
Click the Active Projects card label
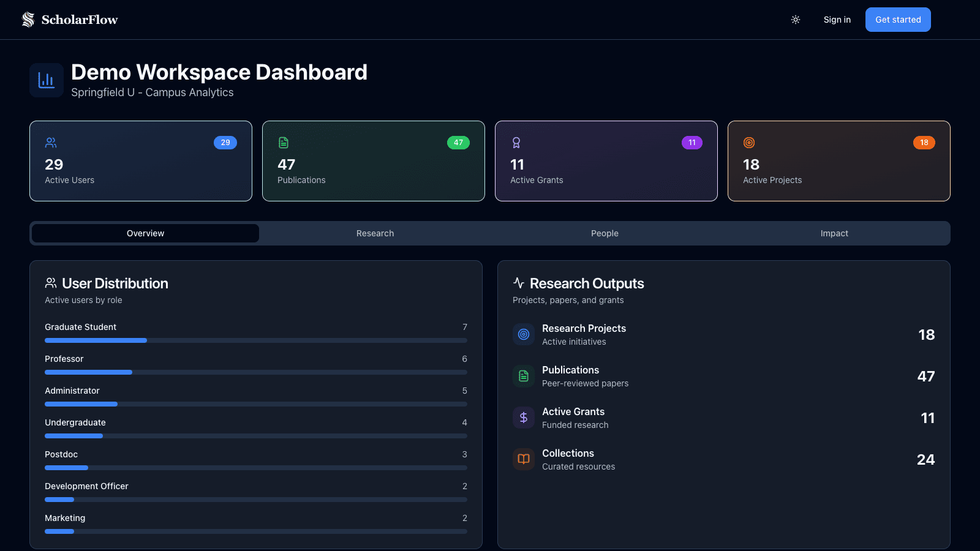(x=772, y=180)
